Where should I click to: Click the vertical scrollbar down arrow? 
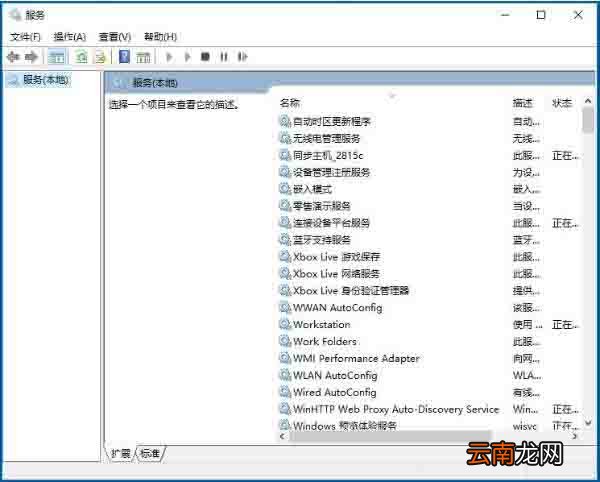(x=588, y=423)
